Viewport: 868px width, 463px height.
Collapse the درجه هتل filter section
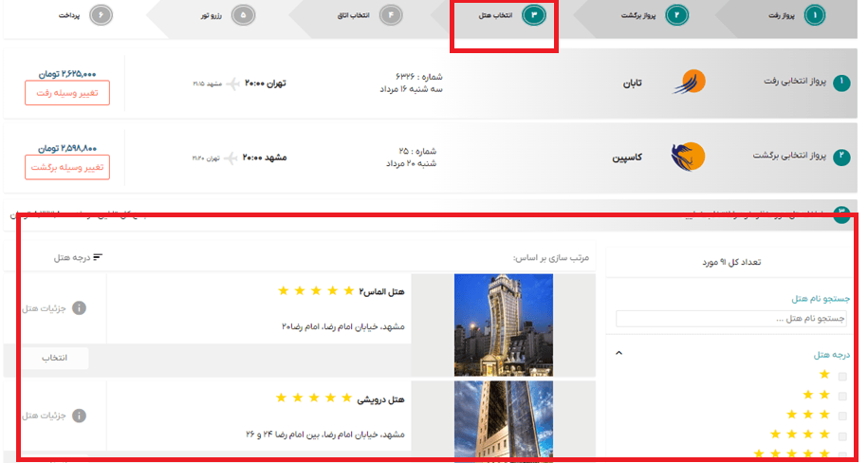pos(619,353)
